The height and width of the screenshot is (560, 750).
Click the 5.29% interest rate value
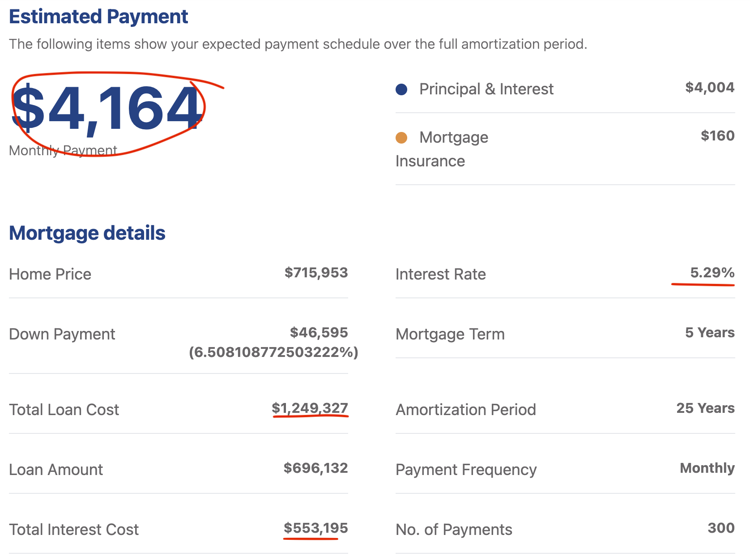[712, 273]
